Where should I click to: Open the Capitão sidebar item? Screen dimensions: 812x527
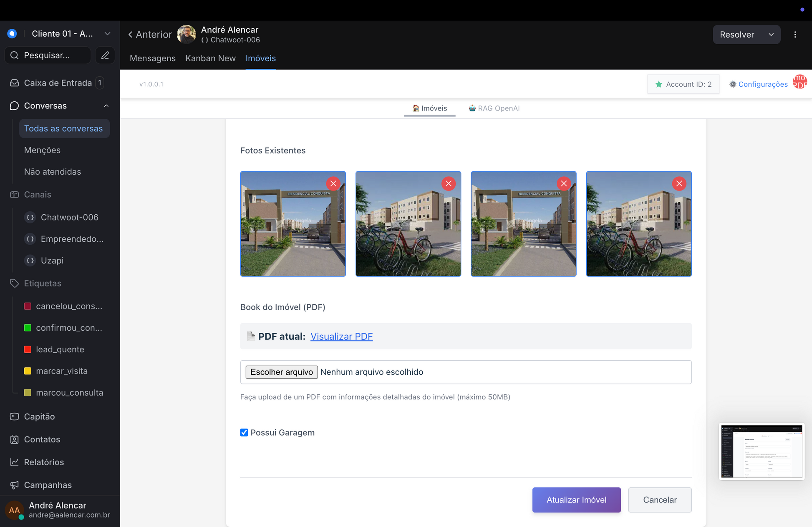coord(39,417)
